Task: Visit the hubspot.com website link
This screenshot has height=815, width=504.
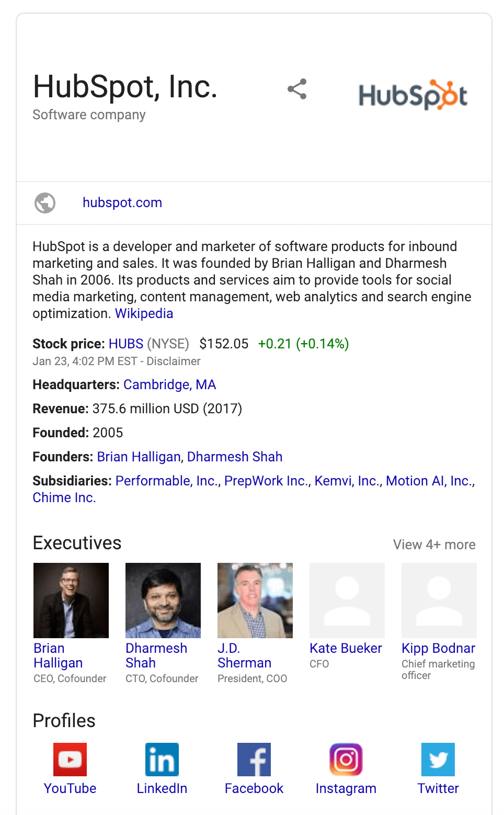Action: [122, 202]
